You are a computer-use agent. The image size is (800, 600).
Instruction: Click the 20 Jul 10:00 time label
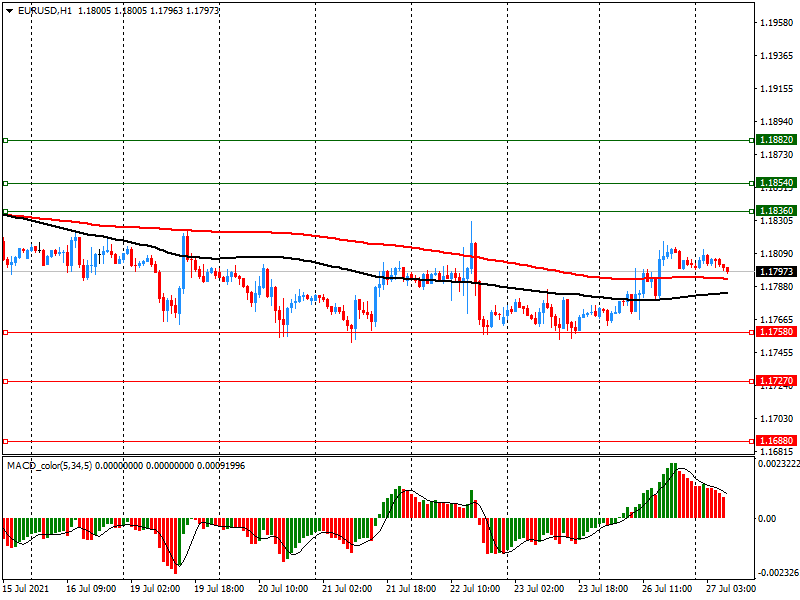tap(283, 589)
